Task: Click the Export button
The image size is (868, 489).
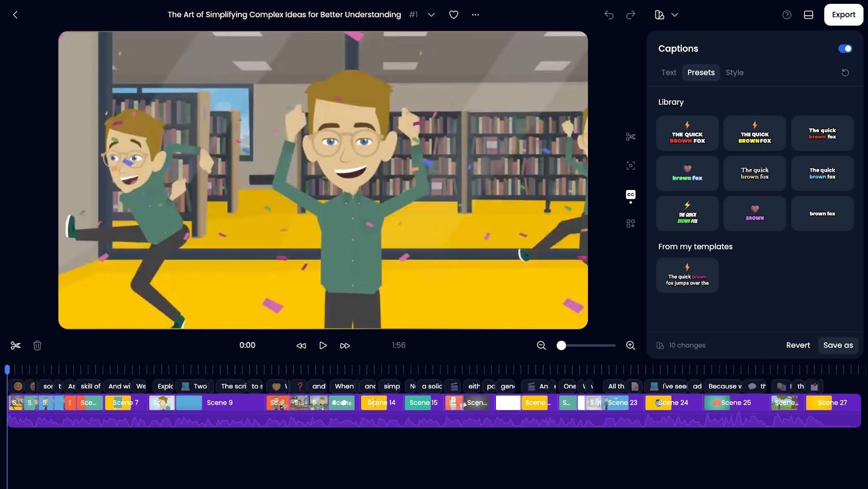Action: pyautogui.click(x=843, y=15)
